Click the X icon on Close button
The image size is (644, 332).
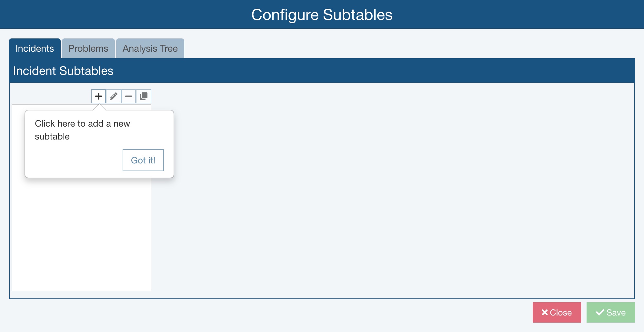click(545, 312)
